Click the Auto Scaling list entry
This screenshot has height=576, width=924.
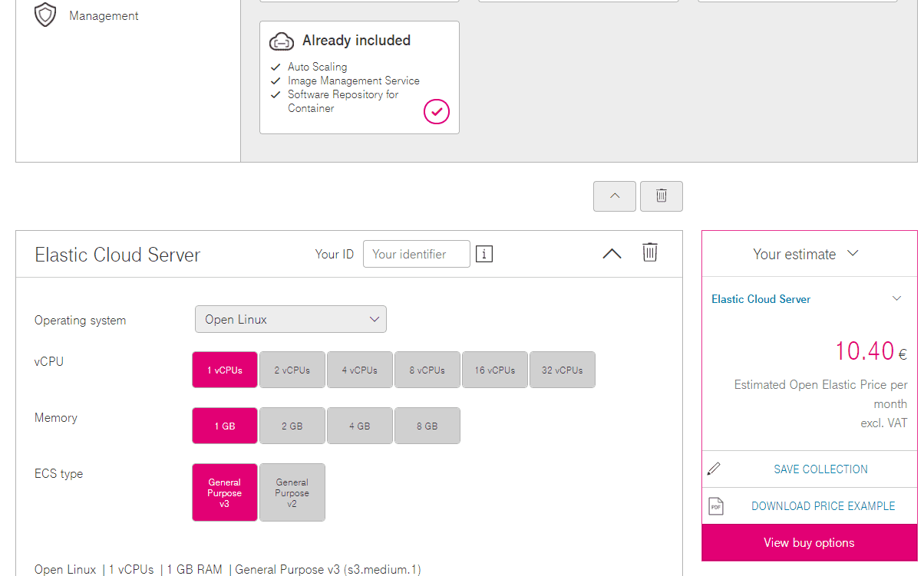[x=317, y=67]
